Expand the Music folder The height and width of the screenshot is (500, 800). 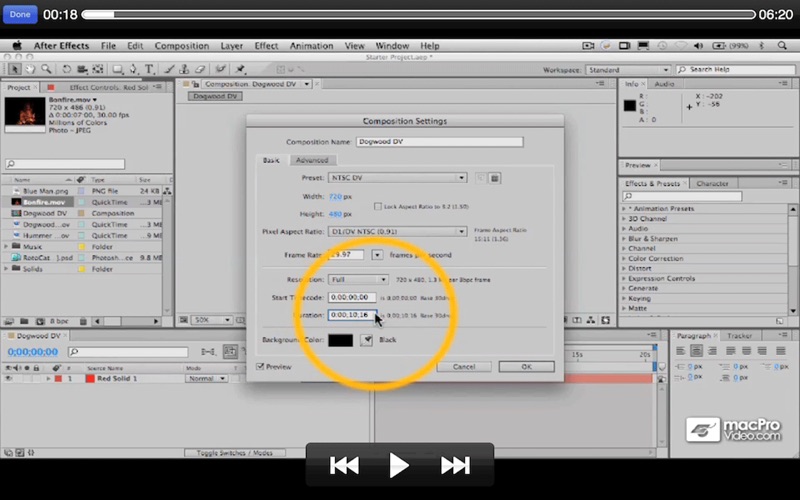pos(6,246)
